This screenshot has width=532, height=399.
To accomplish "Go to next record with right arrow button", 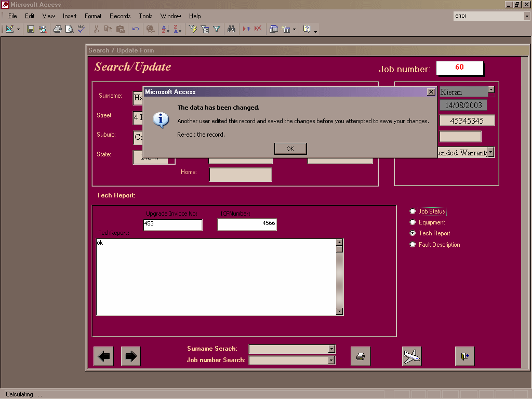I will pyautogui.click(x=130, y=356).
